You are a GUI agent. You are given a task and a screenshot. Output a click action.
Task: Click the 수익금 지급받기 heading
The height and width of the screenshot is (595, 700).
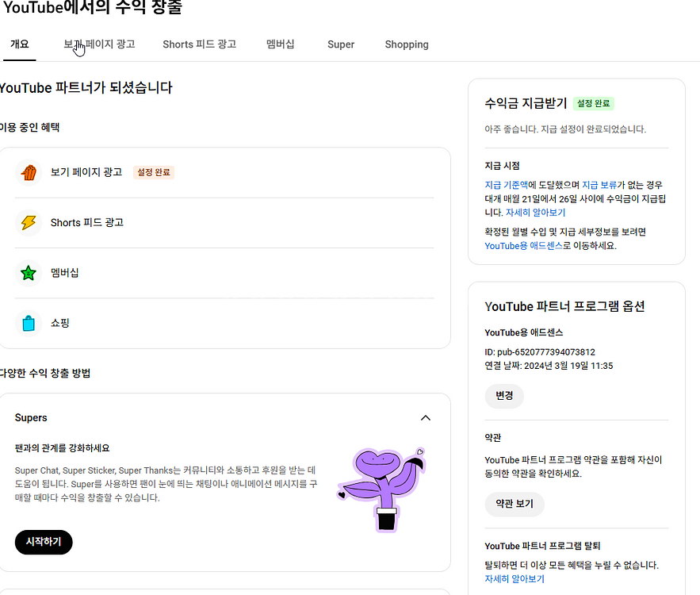[526, 103]
